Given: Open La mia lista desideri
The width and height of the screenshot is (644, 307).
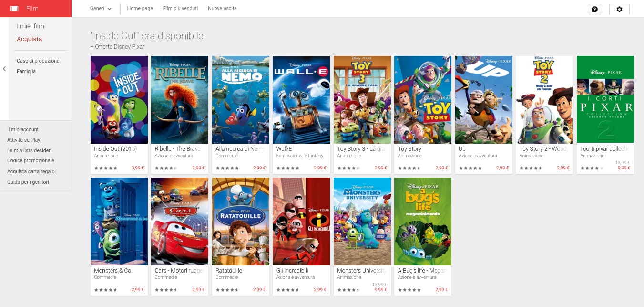Looking at the screenshot, I should (30, 150).
